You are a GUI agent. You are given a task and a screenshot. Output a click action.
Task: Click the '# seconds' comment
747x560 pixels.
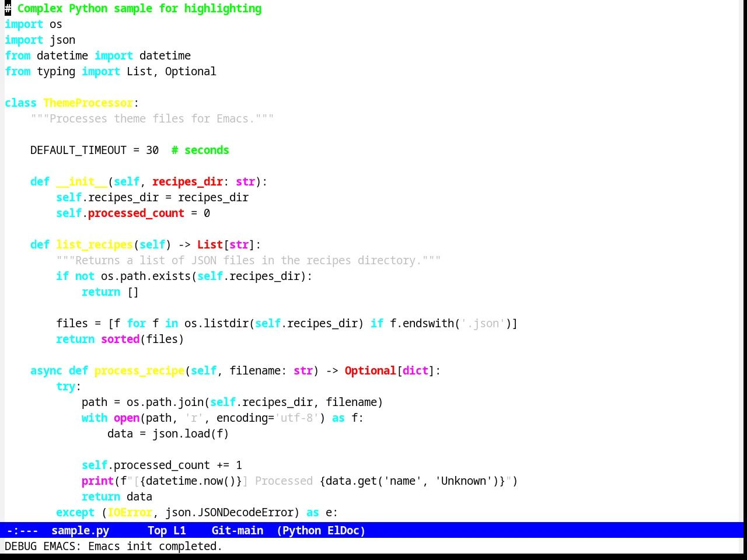pyautogui.click(x=200, y=150)
